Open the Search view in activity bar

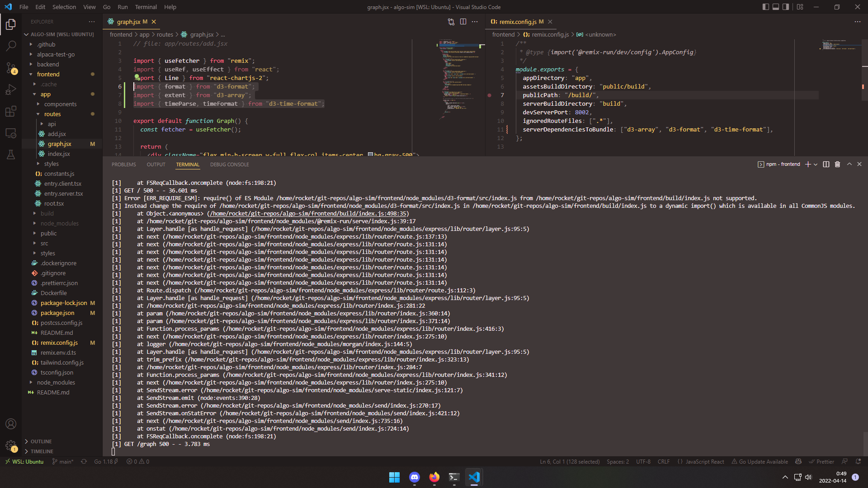(x=11, y=46)
